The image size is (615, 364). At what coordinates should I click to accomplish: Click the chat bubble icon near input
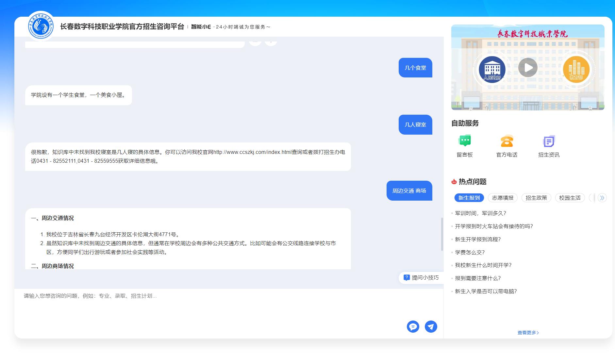tap(413, 326)
